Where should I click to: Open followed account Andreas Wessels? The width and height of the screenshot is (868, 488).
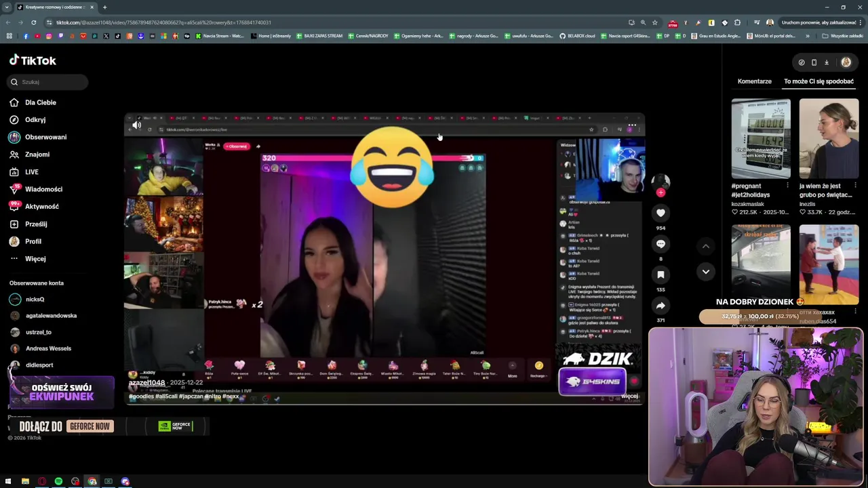pos(48,348)
